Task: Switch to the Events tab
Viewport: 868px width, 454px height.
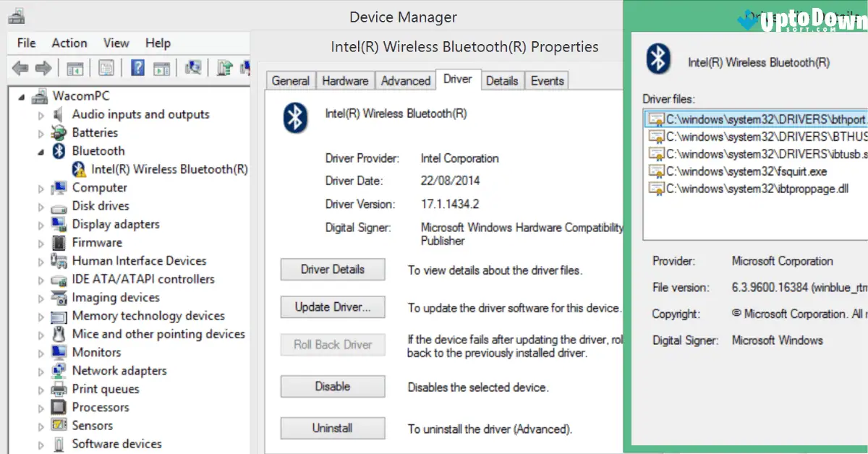Action: (546, 80)
